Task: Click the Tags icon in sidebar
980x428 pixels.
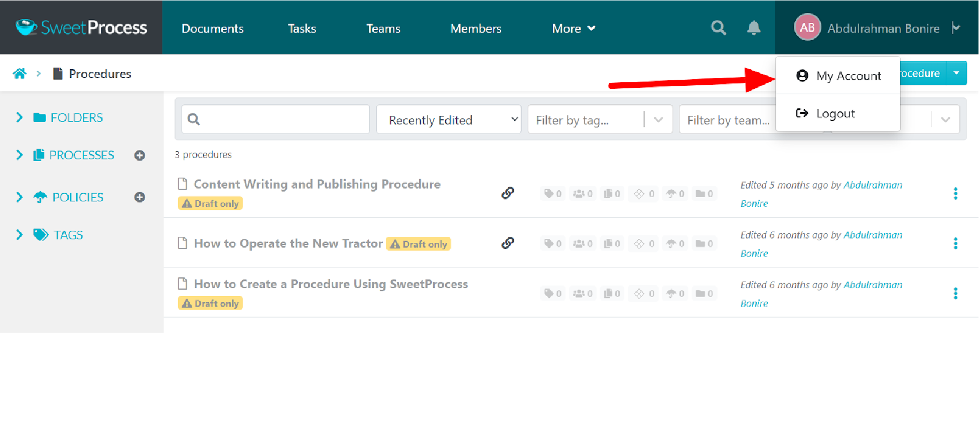Action: pos(41,235)
